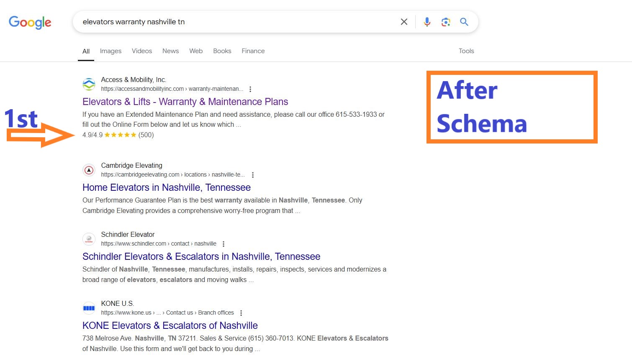Open Google Lens image search icon

click(446, 22)
